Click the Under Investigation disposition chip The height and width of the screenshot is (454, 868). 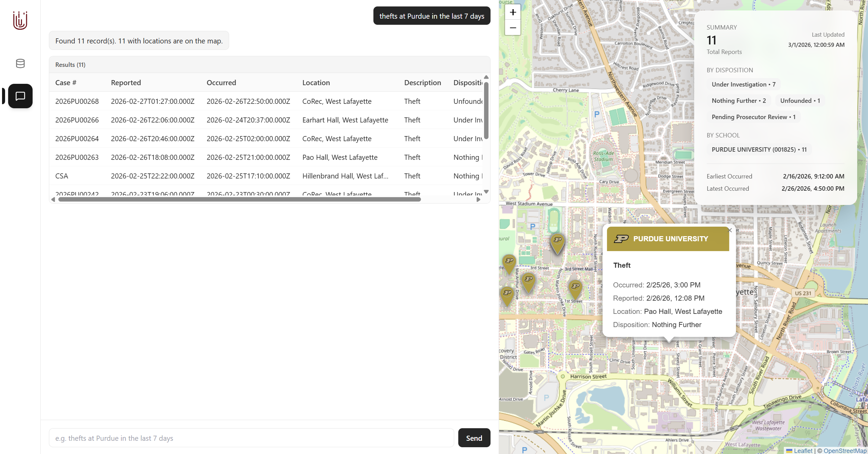(x=743, y=84)
